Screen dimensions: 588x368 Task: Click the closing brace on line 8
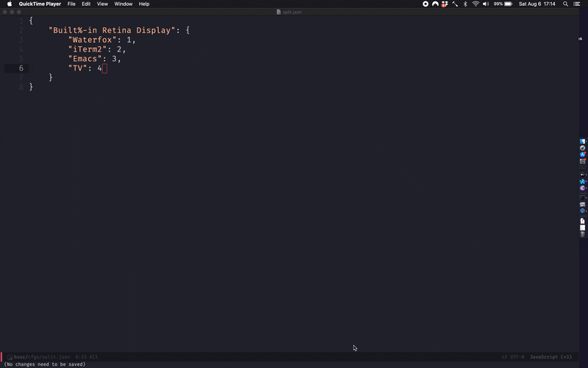[31, 87]
